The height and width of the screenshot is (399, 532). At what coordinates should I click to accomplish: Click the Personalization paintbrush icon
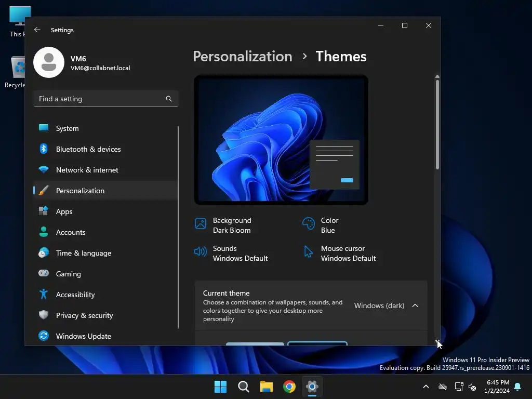[x=44, y=190]
